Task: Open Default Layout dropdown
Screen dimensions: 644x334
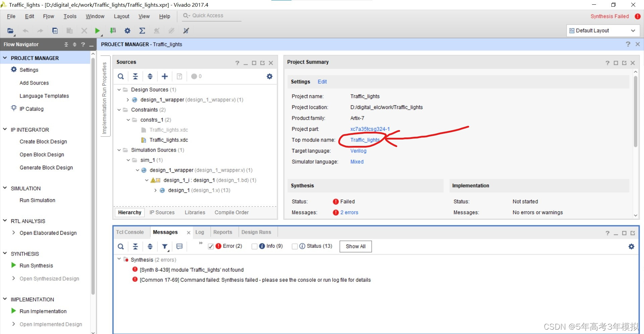Action: 603,31
